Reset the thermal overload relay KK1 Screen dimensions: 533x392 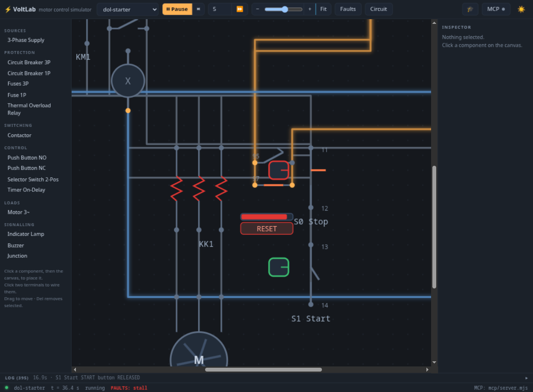point(267,228)
